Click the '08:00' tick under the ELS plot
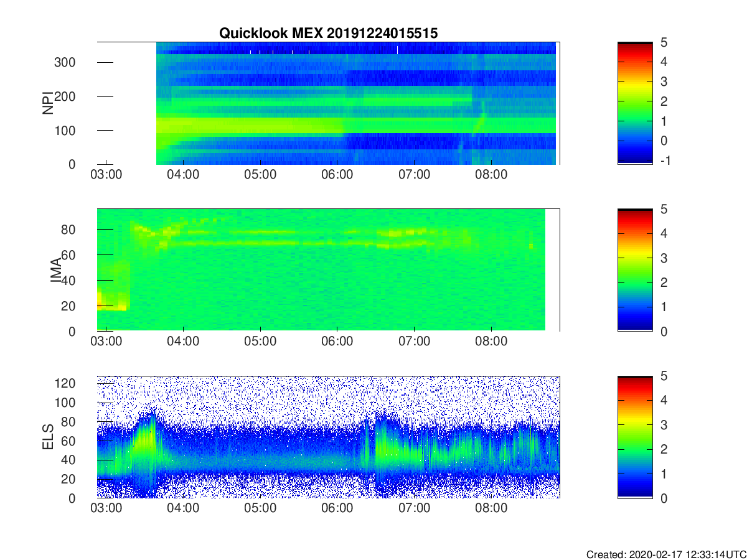The width and height of the screenshot is (747, 560). [x=491, y=508]
